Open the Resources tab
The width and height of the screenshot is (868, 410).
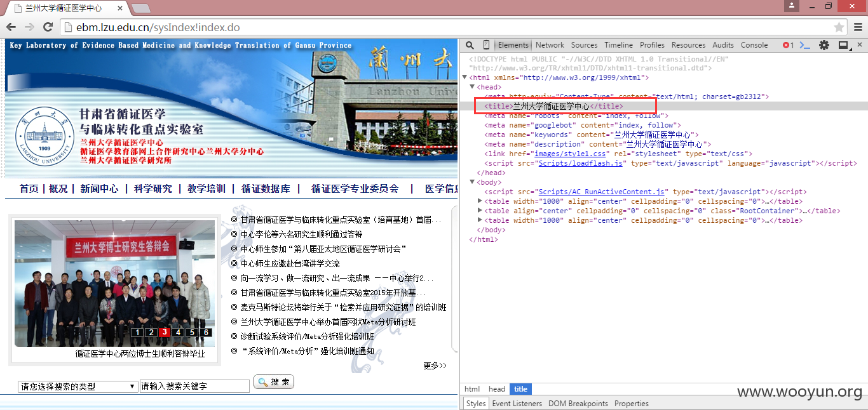click(688, 45)
